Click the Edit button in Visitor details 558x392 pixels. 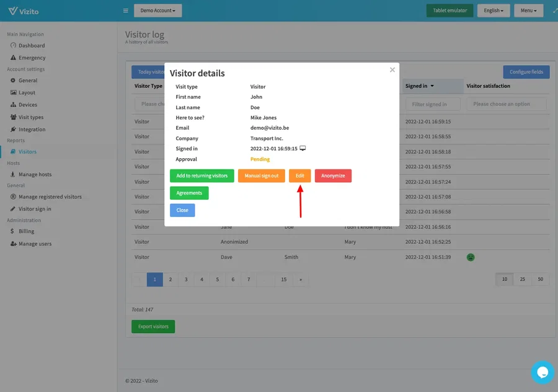[300, 176]
